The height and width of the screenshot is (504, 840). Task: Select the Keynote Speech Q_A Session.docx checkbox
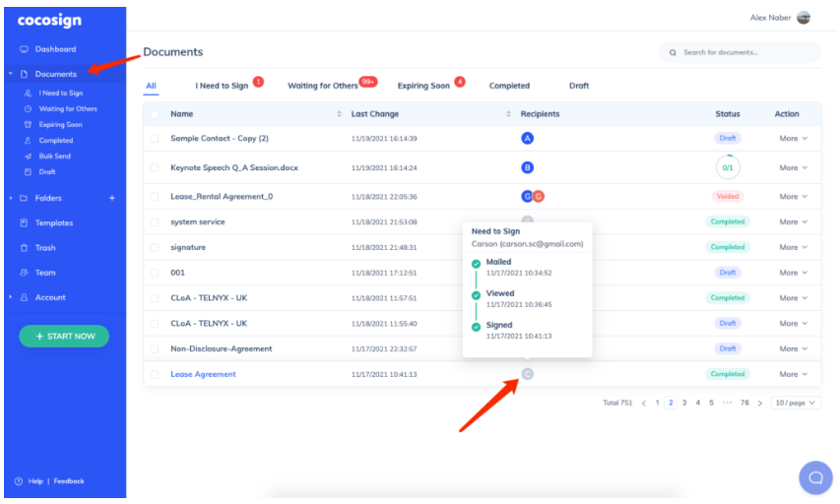pyautogui.click(x=155, y=168)
